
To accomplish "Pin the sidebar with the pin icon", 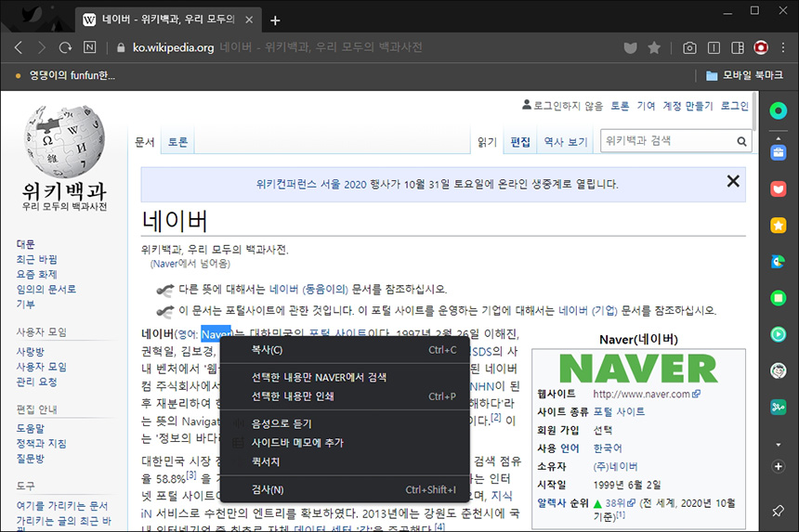I will tap(779, 511).
